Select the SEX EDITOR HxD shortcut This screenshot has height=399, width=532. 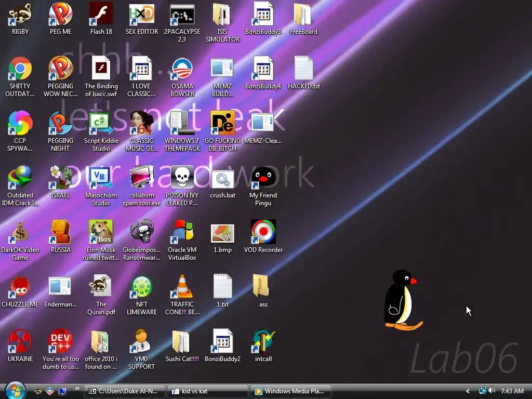(141, 14)
